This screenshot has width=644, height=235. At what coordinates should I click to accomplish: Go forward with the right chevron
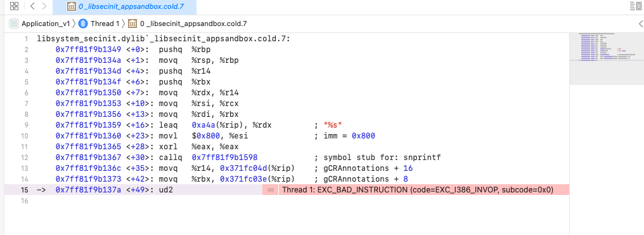pos(44,6)
